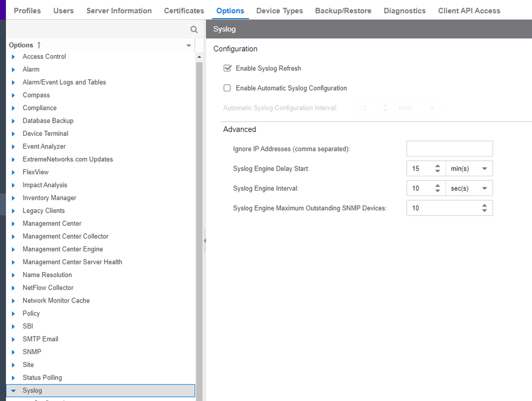Expand the Access Control tree node
Image resolution: width=532 pixels, height=401 pixels.
13,56
